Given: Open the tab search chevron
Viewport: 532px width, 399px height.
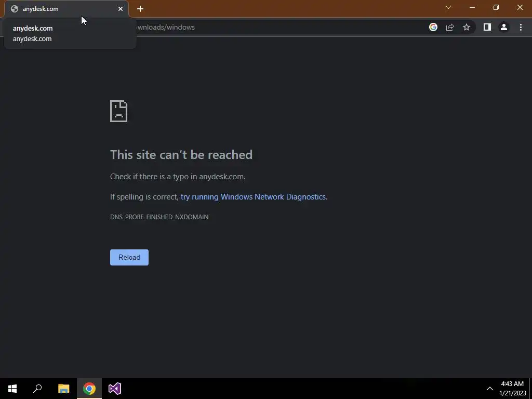Looking at the screenshot, I should [448, 7].
